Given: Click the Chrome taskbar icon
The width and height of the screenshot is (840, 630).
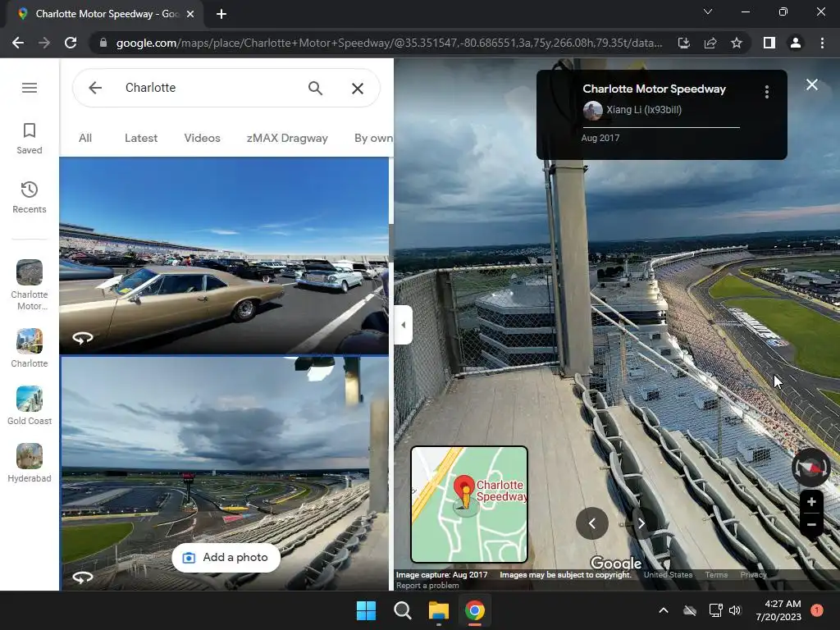Looking at the screenshot, I should point(475,610).
